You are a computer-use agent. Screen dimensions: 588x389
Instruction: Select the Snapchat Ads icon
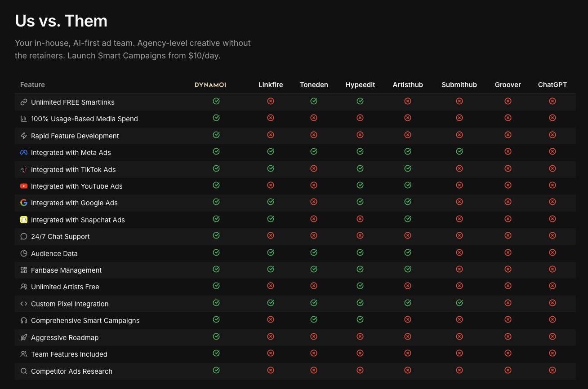tap(23, 219)
